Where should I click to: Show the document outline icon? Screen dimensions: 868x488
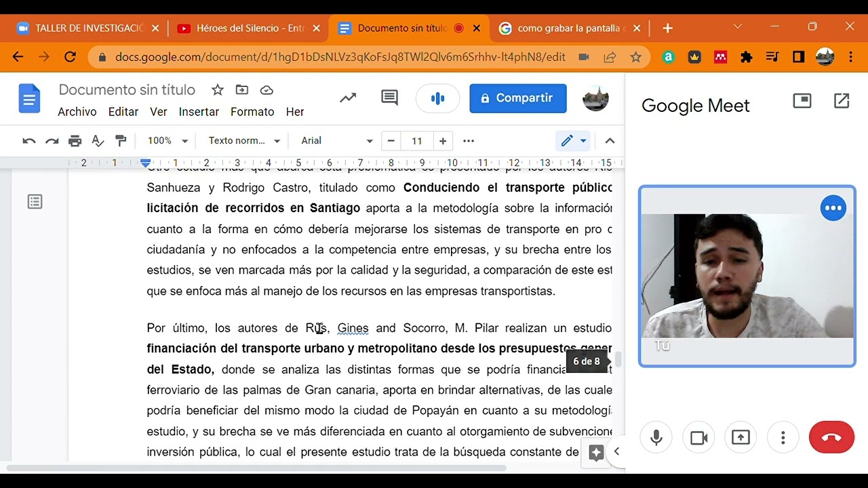[x=35, y=202]
